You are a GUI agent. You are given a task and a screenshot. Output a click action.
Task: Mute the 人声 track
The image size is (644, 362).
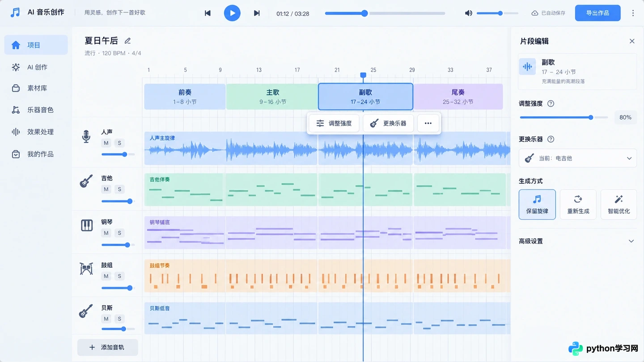[106, 143]
